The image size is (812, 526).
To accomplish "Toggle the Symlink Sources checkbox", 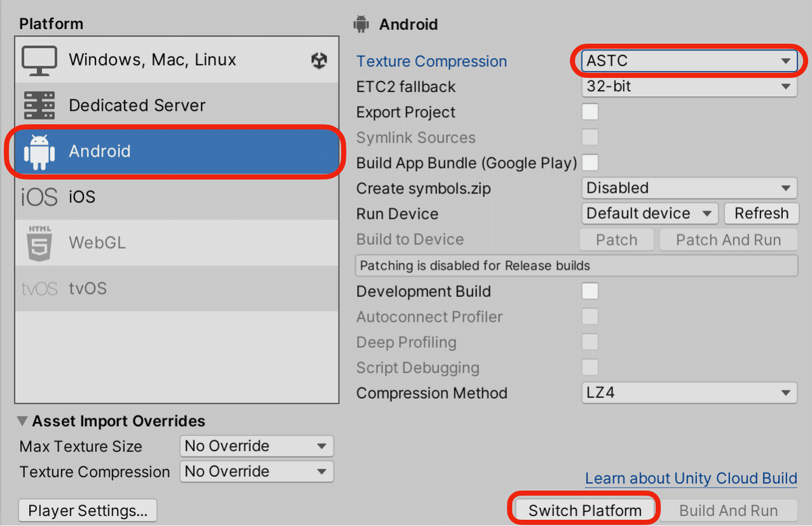I will (x=590, y=137).
